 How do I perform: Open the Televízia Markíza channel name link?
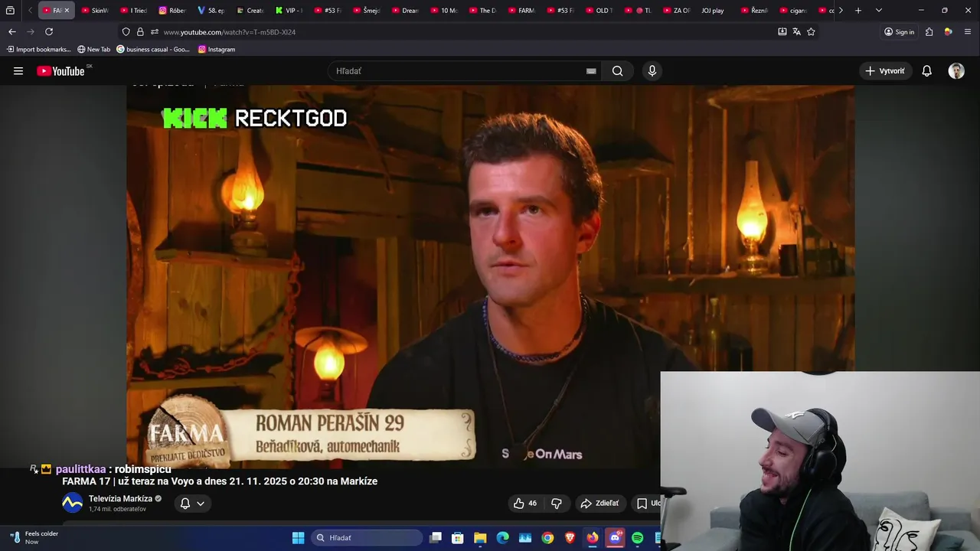coord(120,498)
